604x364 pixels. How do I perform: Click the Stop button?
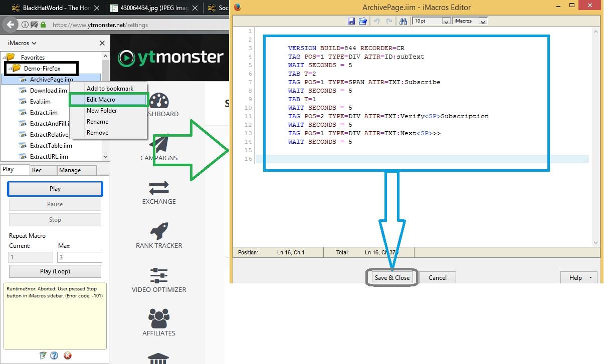click(55, 220)
